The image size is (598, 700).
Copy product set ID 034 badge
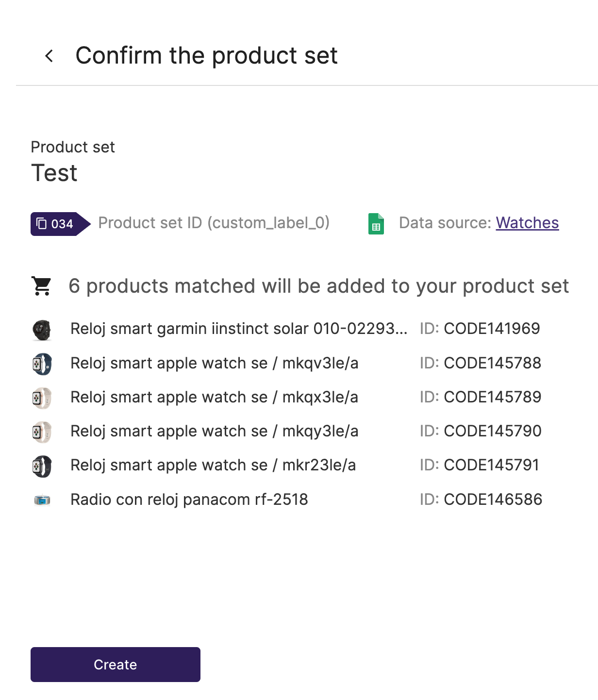coord(60,224)
